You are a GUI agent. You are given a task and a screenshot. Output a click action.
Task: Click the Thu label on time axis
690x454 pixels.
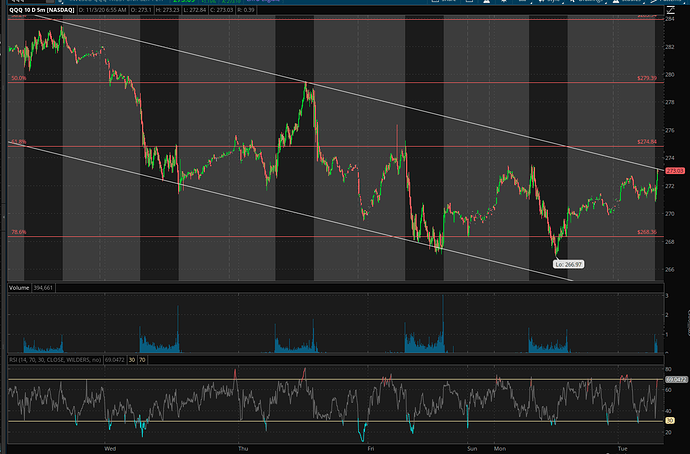coord(243,449)
